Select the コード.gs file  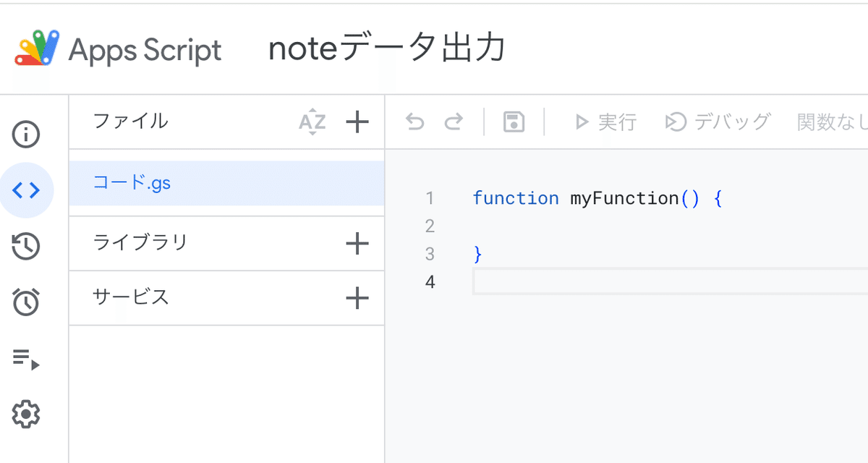(226, 183)
